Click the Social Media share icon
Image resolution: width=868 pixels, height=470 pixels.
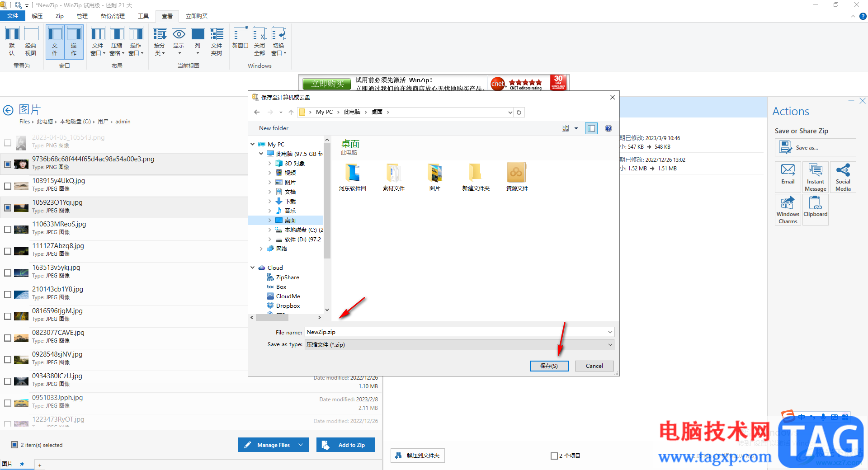843,178
